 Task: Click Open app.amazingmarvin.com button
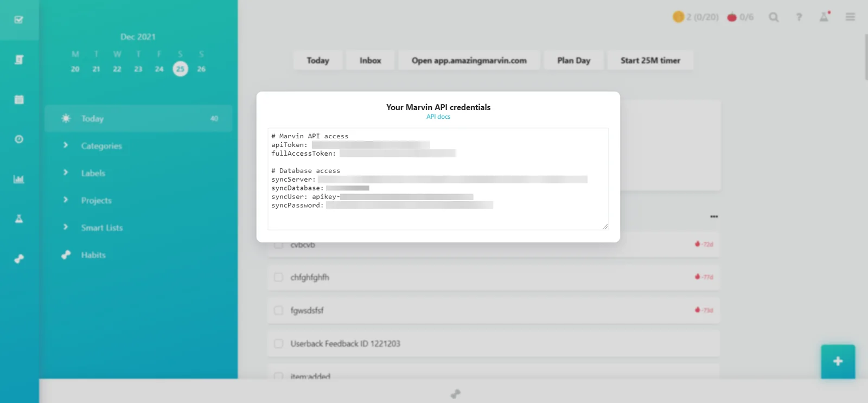click(x=469, y=60)
